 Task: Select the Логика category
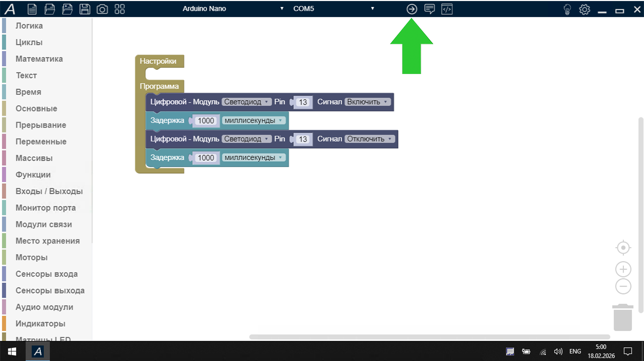29,26
